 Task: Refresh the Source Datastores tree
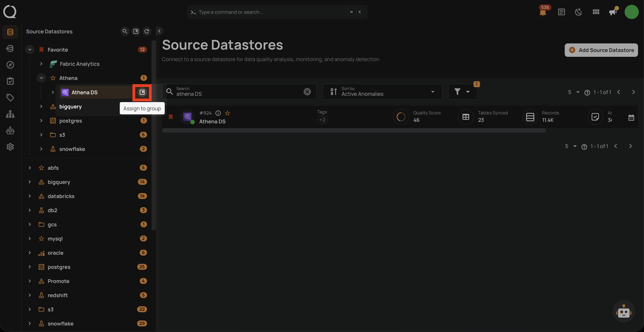point(147,31)
